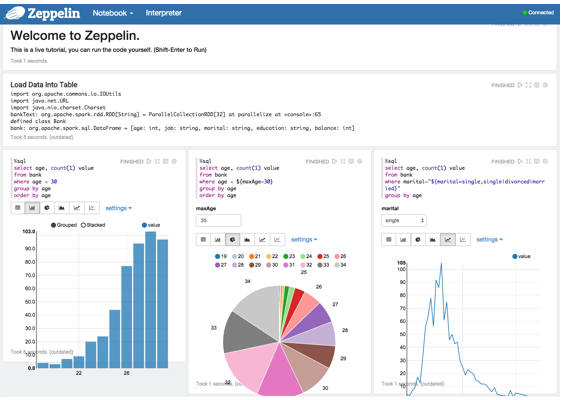Select the Grouped radio option
The height and width of the screenshot is (400, 562).
(x=64, y=225)
